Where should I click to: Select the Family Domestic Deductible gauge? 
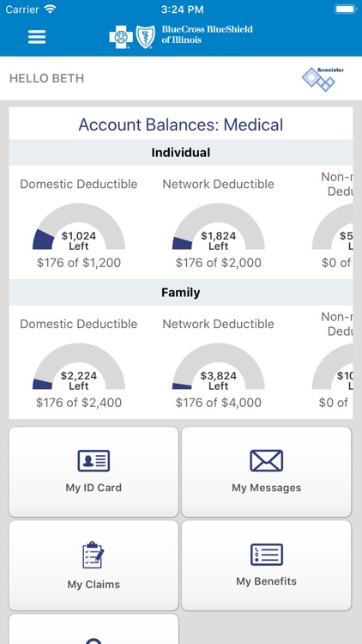tap(79, 367)
